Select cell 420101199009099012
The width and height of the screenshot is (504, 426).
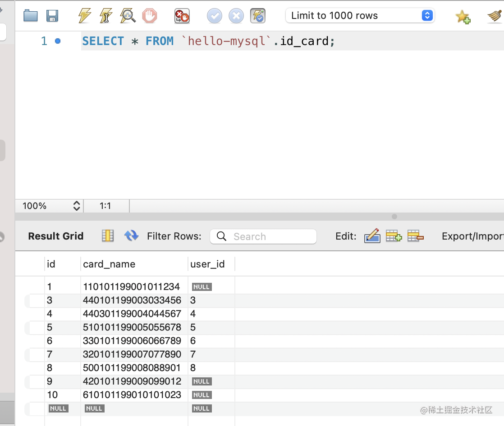134,381
